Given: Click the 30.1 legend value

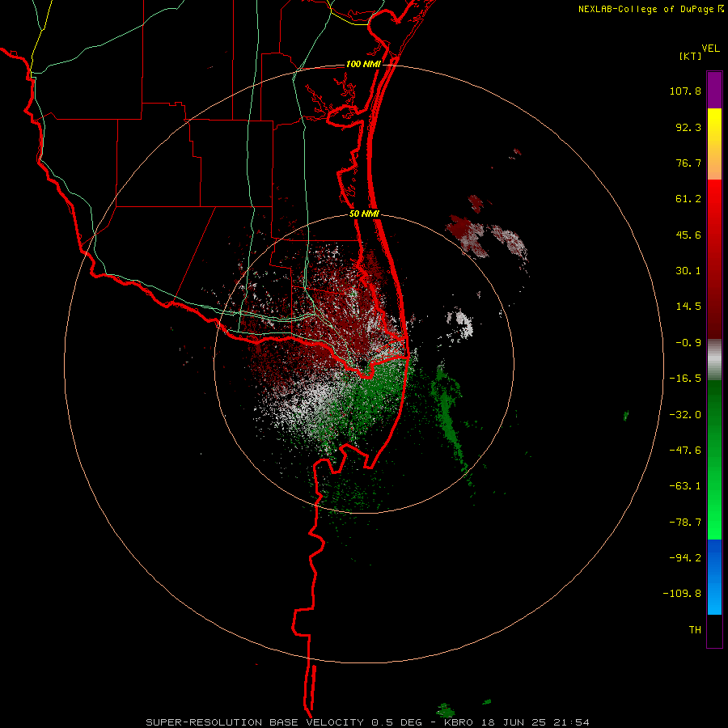Looking at the screenshot, I should [x=688, y=271].
